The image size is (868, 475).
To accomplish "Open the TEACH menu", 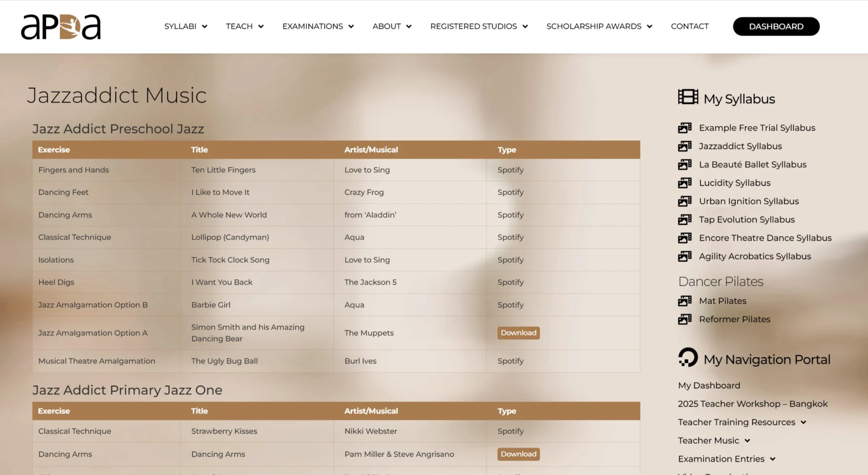I will [239, 26].
